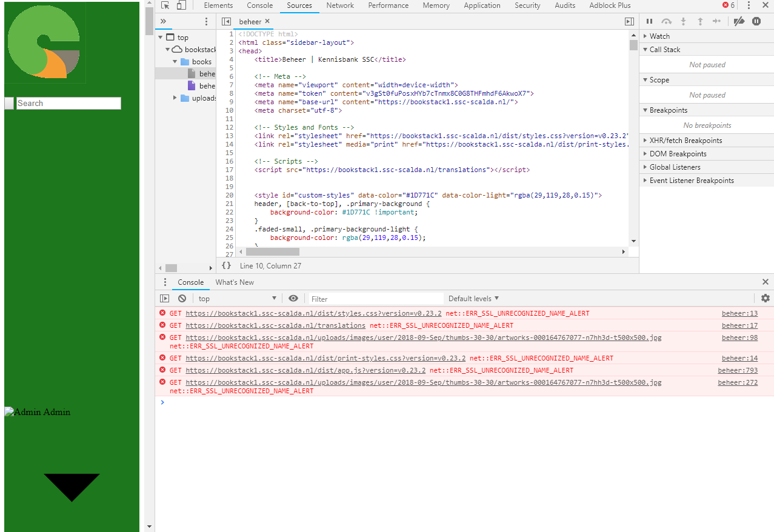This screenshot has height=532, width=774.
Task: Open the Default levels dropdown
Action: (473, 299)
